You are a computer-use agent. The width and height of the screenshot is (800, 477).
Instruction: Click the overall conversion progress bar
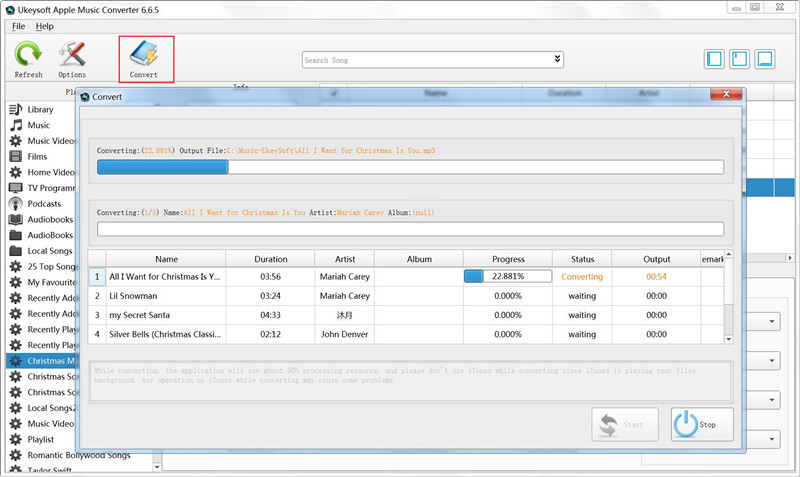[x=410, y=229]
